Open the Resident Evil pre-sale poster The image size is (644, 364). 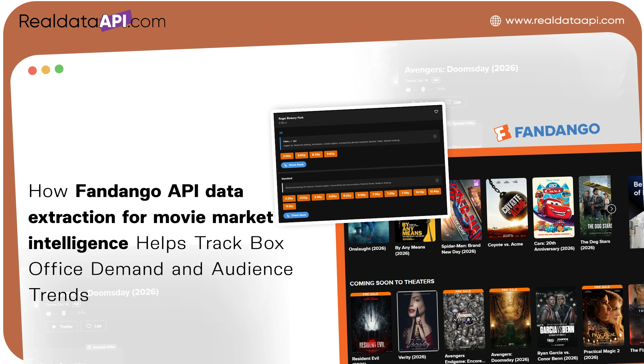[371, 323]
